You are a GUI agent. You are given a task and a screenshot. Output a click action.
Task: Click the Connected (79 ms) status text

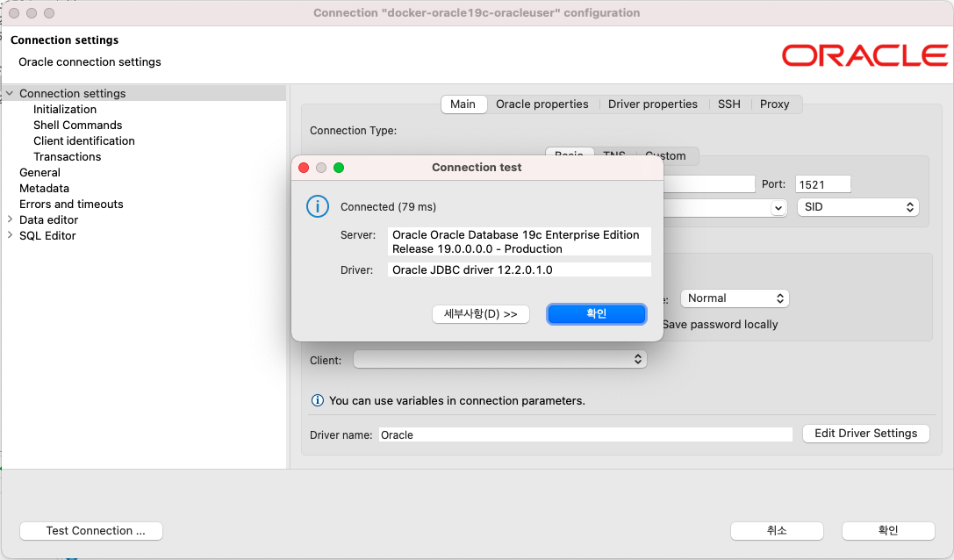pos(388,207)
